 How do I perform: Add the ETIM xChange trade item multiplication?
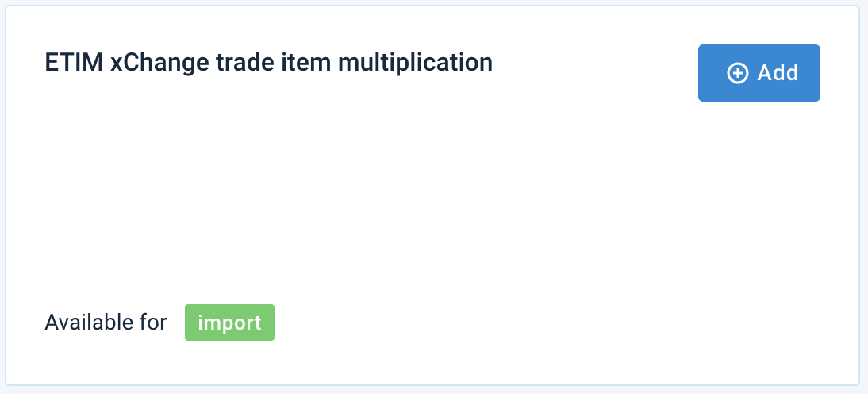(x=759, y=73)
